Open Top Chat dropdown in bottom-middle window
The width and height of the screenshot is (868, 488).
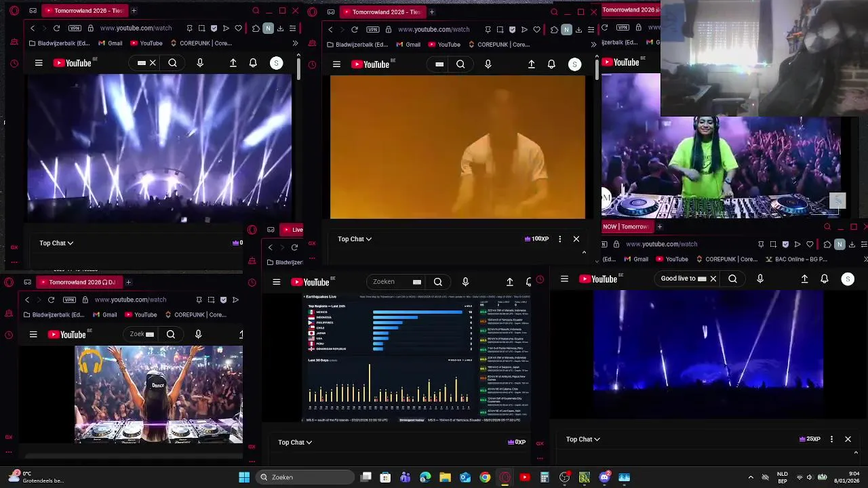[x=295, y=443]
